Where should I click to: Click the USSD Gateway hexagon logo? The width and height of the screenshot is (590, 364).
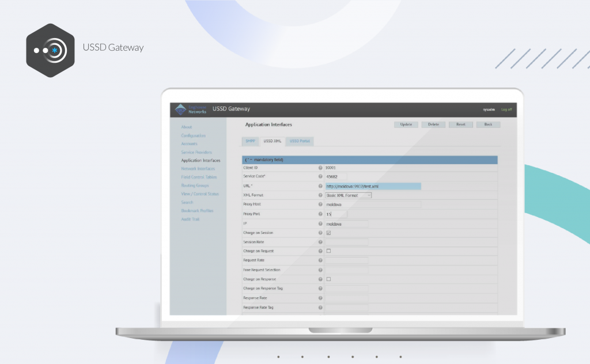[51, 50]
